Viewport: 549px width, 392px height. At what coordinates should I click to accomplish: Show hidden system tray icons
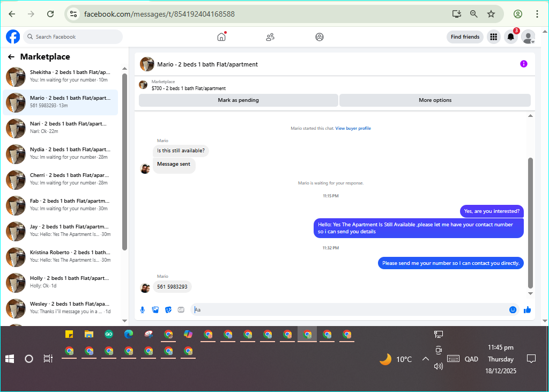[x=425, y=359]
